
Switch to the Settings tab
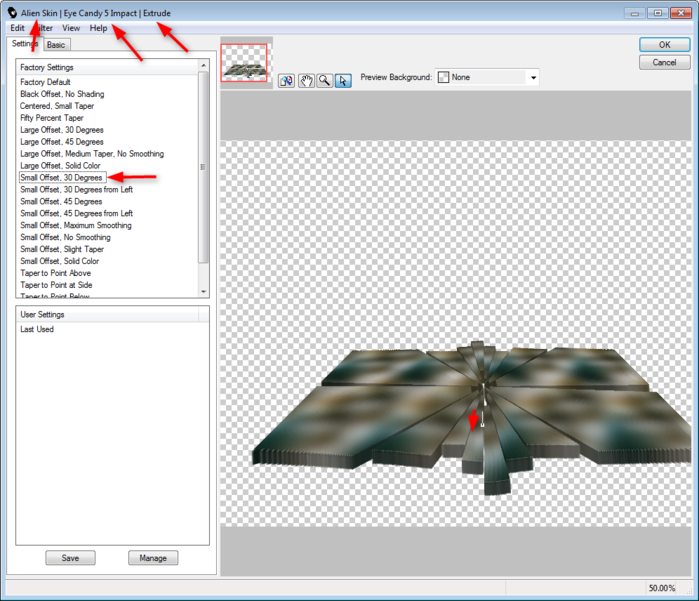pyautogui.click(x=25, y=44)
